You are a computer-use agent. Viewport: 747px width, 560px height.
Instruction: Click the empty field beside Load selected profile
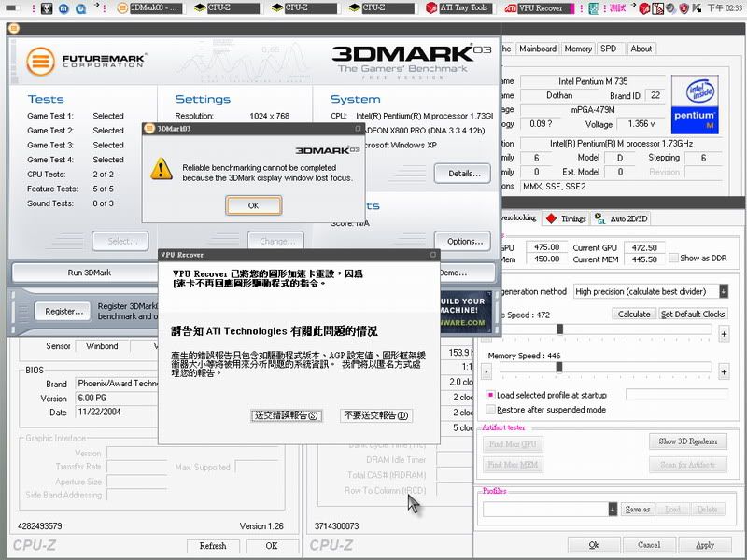[x=677, y=394]
